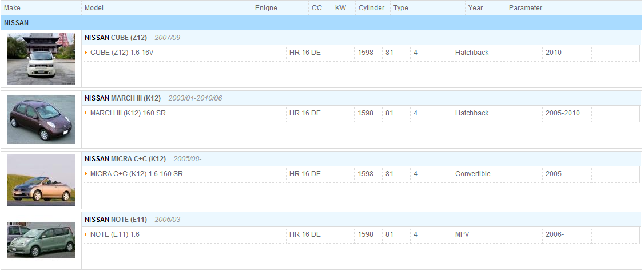Open the Nissan Cube car photo
Viewport: 644px width, 271px height.
[x=41, y=59]
